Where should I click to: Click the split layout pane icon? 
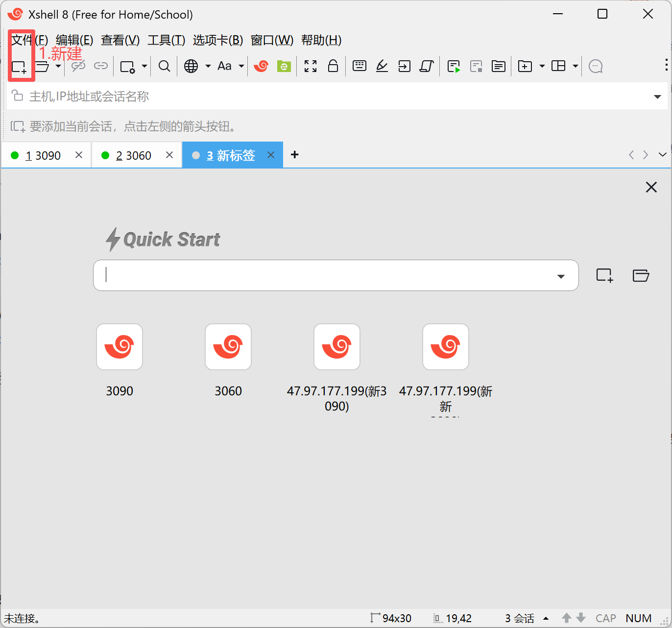point(558,66)
